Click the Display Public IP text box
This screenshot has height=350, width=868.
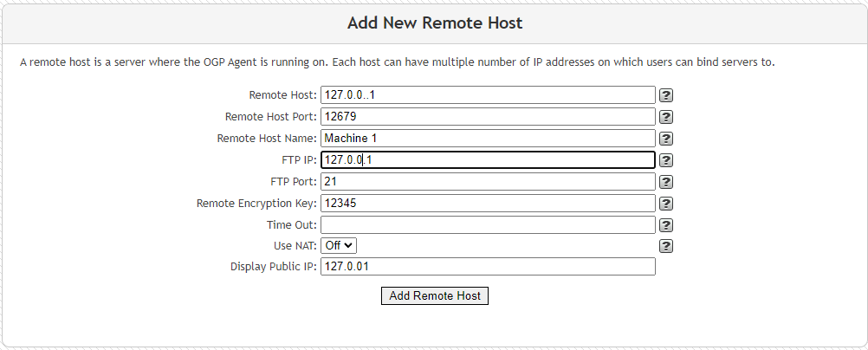click(489, 266)
